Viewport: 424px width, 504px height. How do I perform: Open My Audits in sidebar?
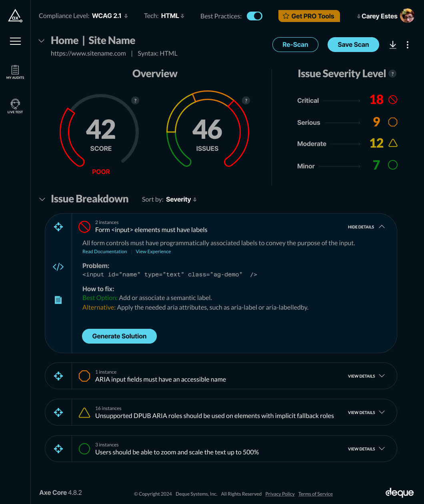click(x=15, y=72)
